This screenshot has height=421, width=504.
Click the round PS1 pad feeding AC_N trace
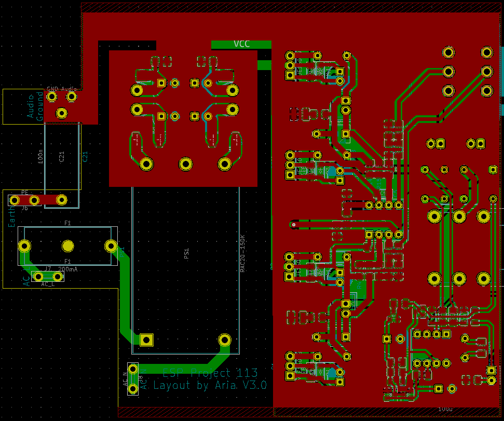[x=225, y=340]
